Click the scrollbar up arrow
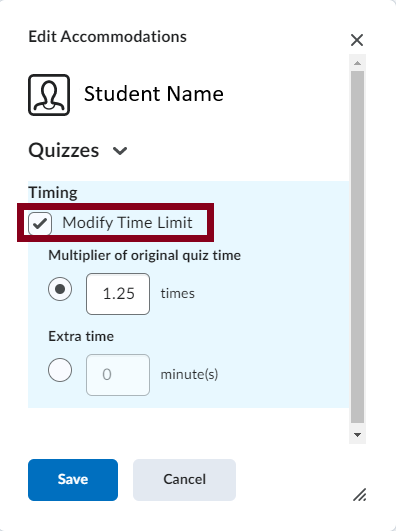The image size is (396, 531). [x=357, y=63]
